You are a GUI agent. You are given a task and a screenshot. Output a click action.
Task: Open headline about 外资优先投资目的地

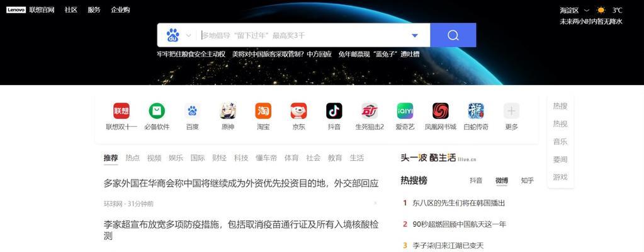[241, 184]
